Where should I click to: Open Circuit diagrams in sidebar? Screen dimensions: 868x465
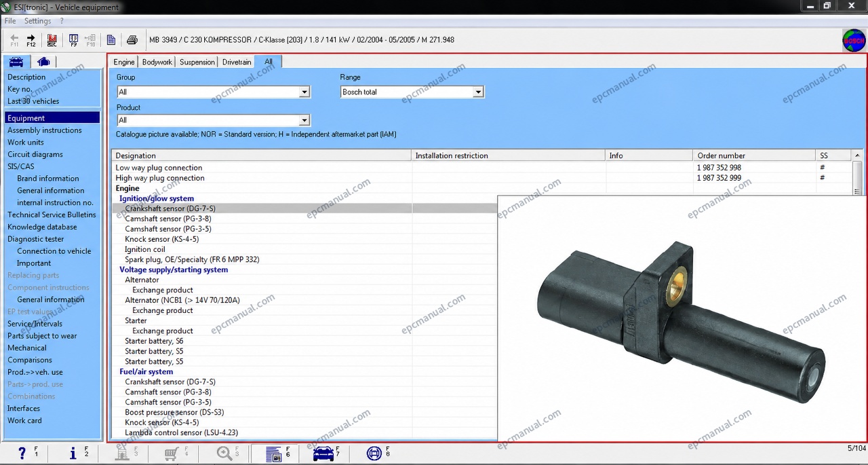(x=35, y=154)
